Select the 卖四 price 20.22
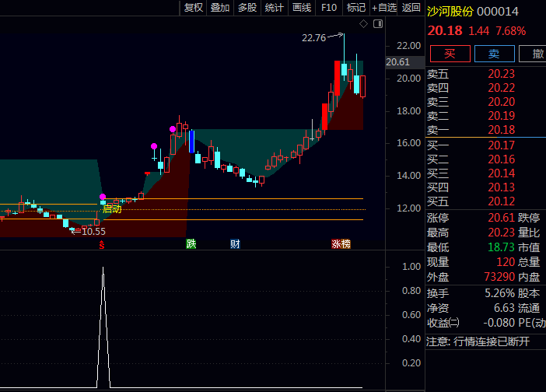This screenshot has width=546, height=392. coord(501,88)
